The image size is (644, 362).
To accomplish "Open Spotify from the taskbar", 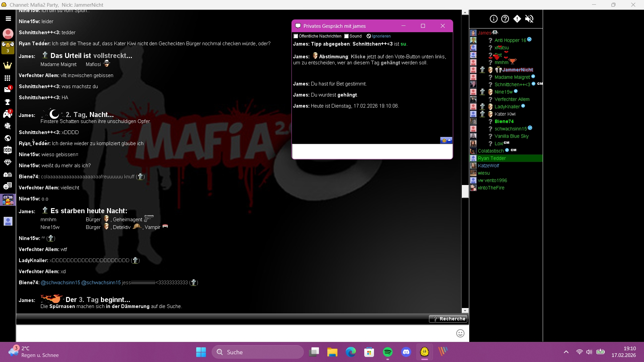I will [x=388, y=352].
